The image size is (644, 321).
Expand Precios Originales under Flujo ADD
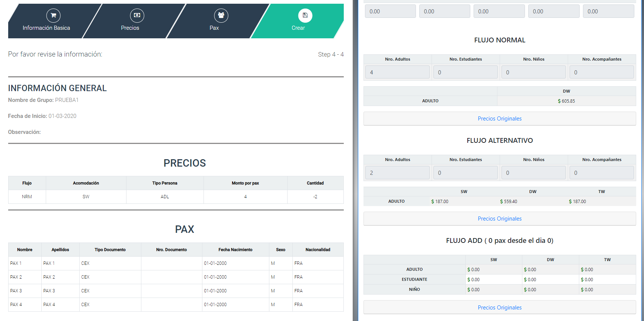pyautogui.click(x=499, y=308)
